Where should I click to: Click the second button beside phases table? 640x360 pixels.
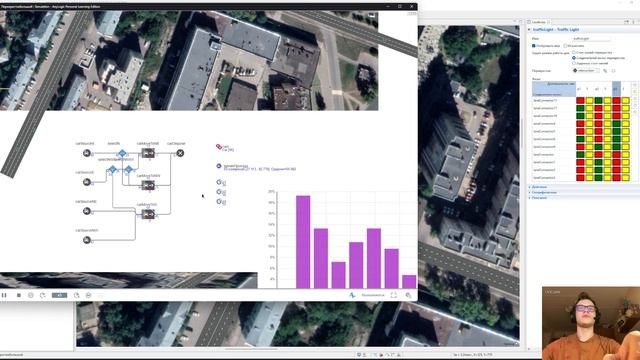(x=635, y=92)
